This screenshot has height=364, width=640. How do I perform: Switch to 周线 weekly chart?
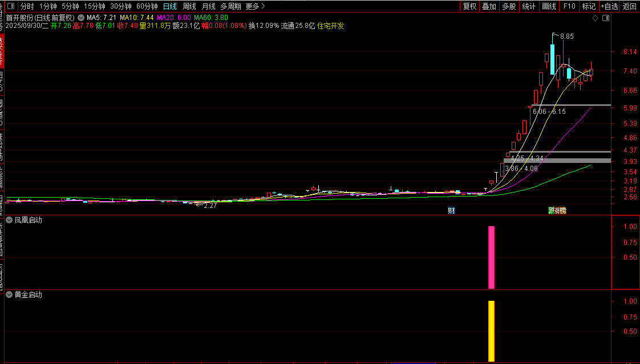coord(189,6)
